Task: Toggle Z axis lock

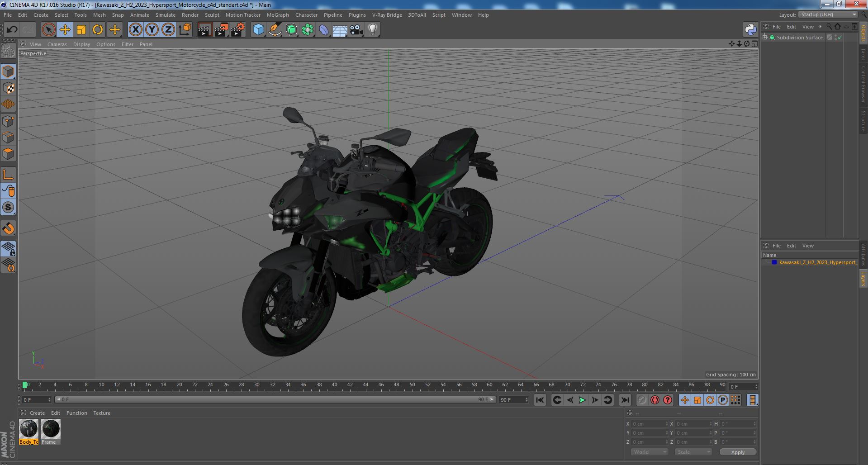Action: point(168,30)
